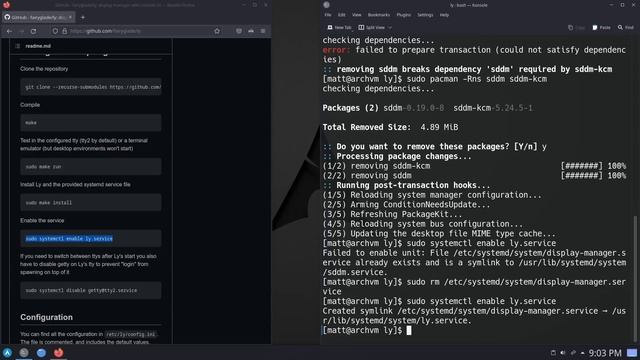
Task: Expand hidden system tray icons arrow
Action: coord(582,353)
